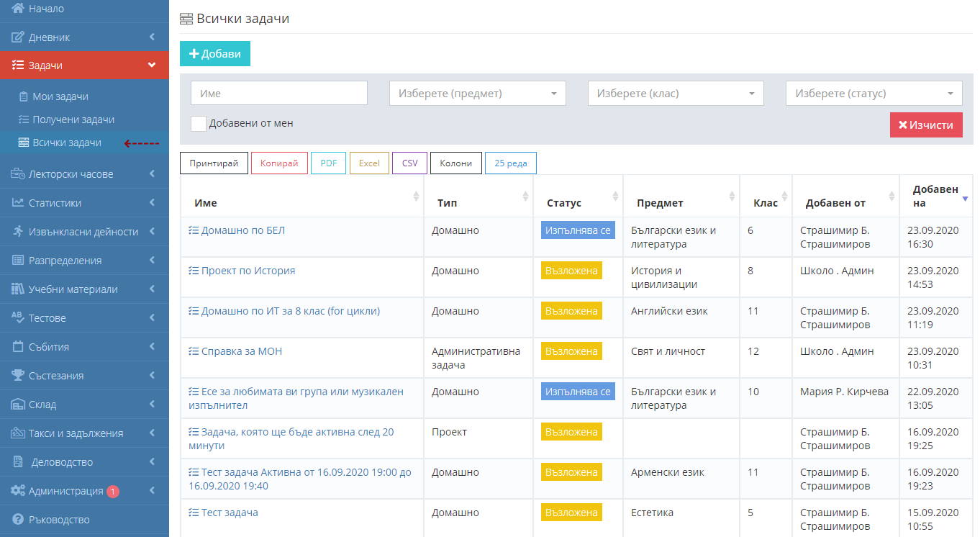Select the Такси и задължения icon

(x=17, y=433)
